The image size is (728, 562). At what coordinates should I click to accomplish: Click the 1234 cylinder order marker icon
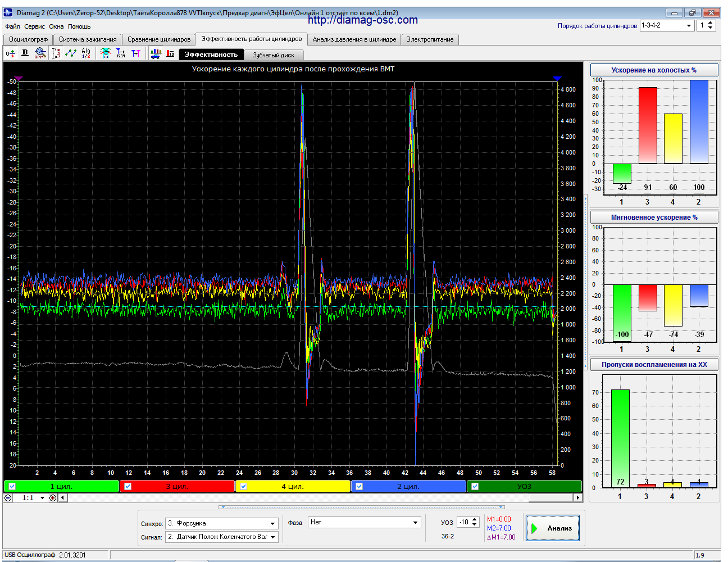click(x=121, y=53)
